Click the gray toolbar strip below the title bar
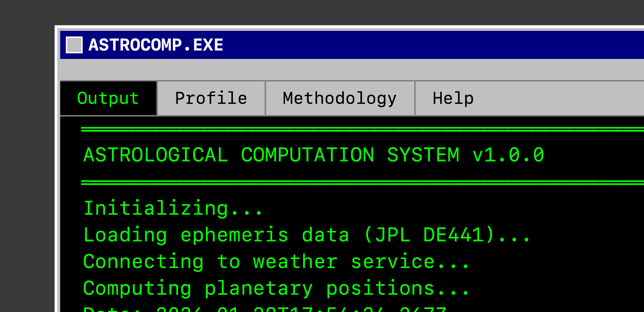Image resolution: width=644 pixels, height=312 pixels. (x=350, y=71)
